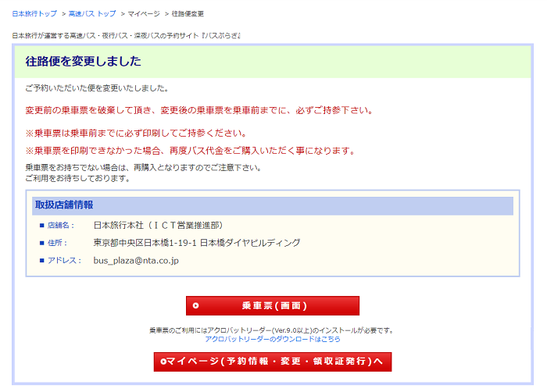
Task: Click the 日本旅行トップ breadcrumb link
Action: pos(34,14)
